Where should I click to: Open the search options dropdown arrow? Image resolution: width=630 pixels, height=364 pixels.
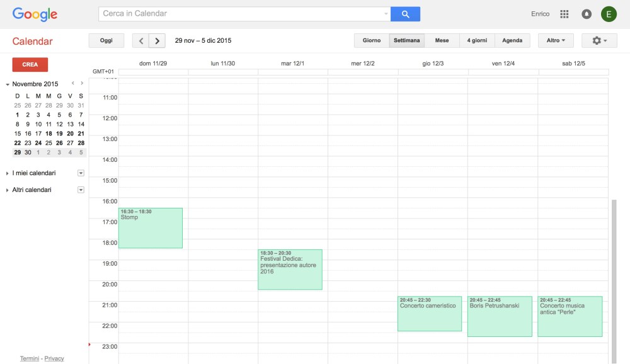pos(386,14)
